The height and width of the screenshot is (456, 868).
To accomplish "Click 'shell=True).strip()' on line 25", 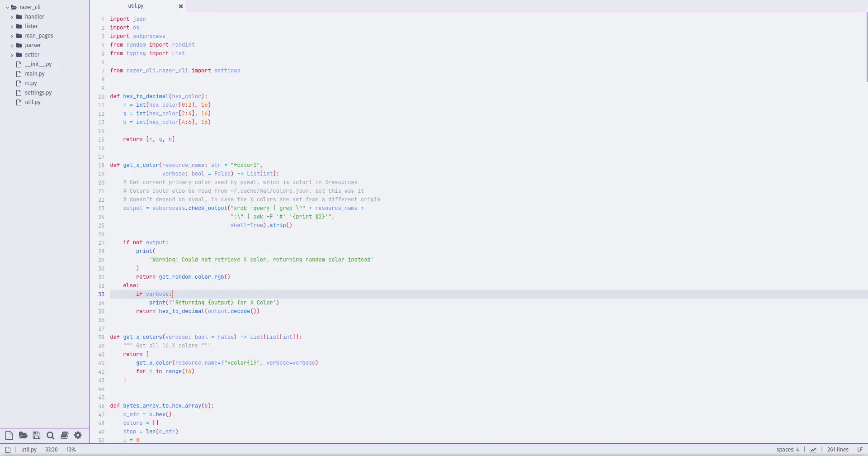I will click(261, 225).
